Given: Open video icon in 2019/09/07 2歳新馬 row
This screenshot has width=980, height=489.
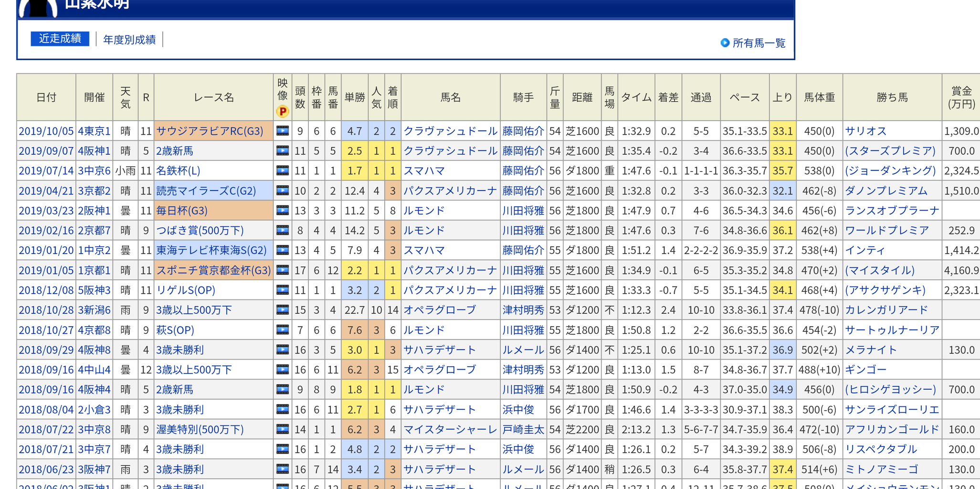Looking at the screenshot, I should point(282,151).
